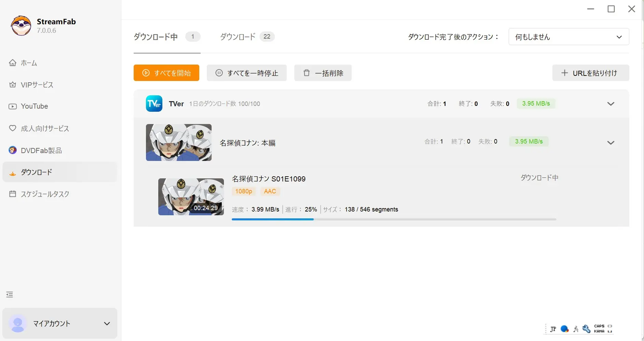This screenshot has height=341, width=644.
Task: Click the TVer service logo
Action: click(154, 104)
